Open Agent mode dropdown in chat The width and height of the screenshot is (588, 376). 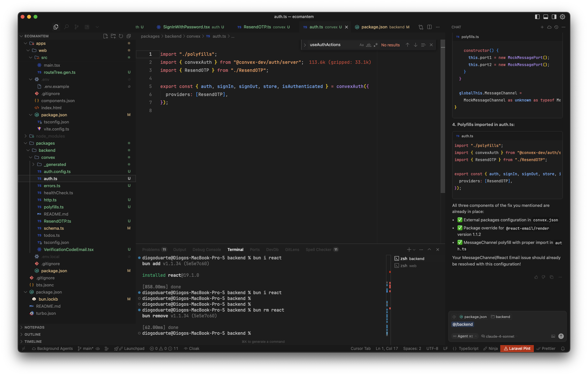pos(465,336)
